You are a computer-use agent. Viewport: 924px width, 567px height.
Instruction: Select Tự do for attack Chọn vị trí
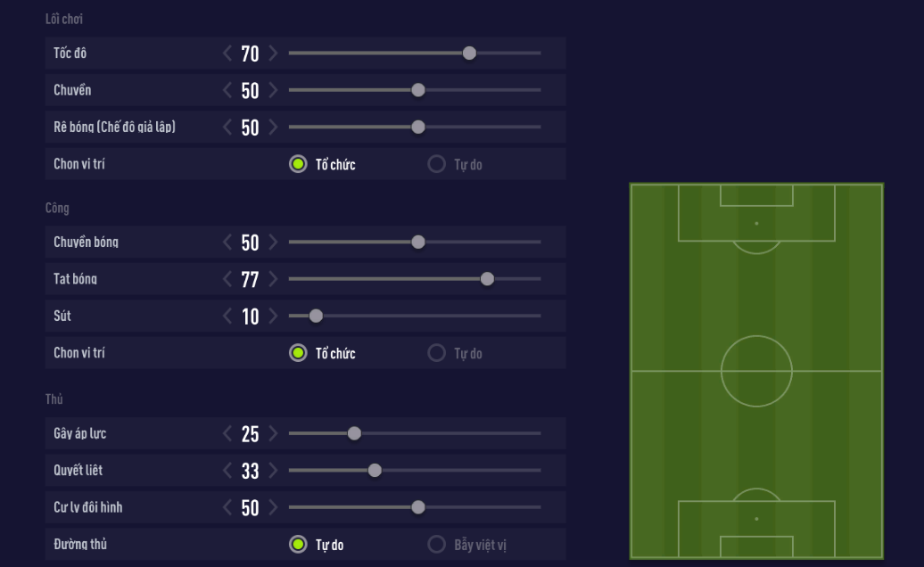437,353
